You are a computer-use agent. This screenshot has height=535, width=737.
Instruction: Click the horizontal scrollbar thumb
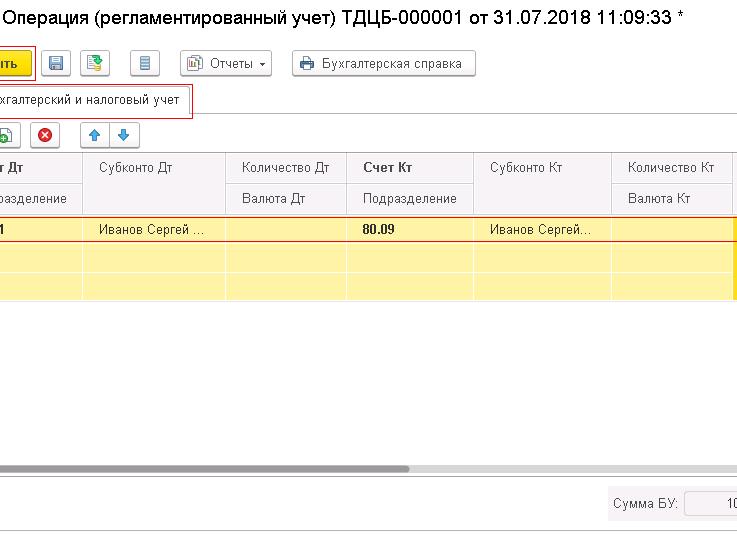(x=204, y=469)
